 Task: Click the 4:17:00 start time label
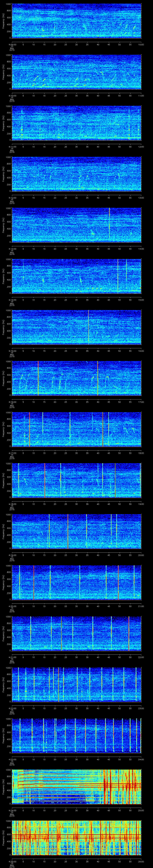click(x=12, y=453)
